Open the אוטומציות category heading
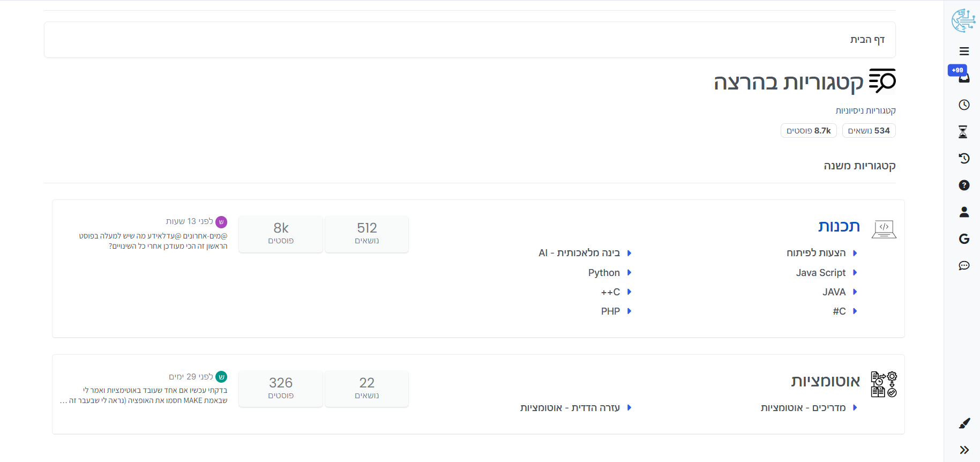 coord(825,381)
